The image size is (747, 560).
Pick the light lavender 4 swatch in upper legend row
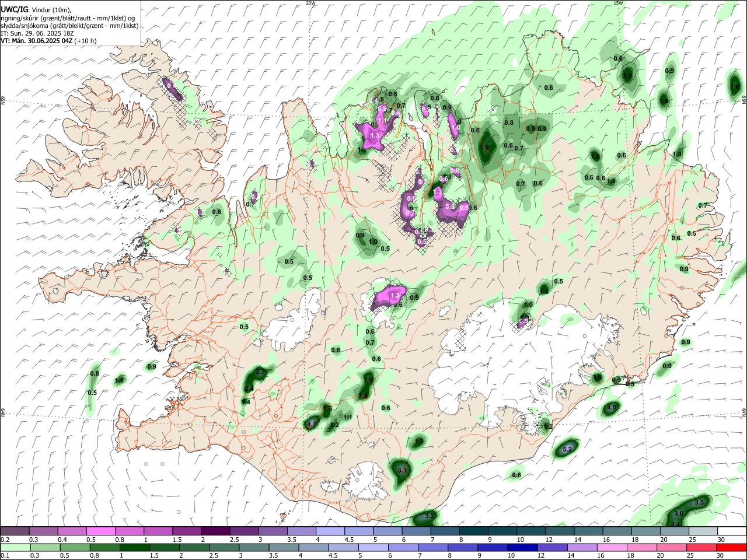pyautogui.click(x=330, y=531)
